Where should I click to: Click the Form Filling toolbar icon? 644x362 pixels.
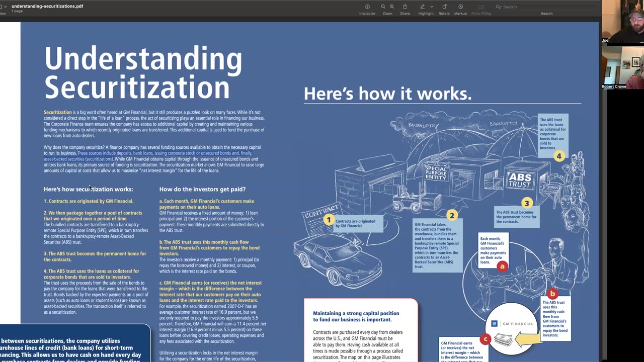[x=481, y=7]
